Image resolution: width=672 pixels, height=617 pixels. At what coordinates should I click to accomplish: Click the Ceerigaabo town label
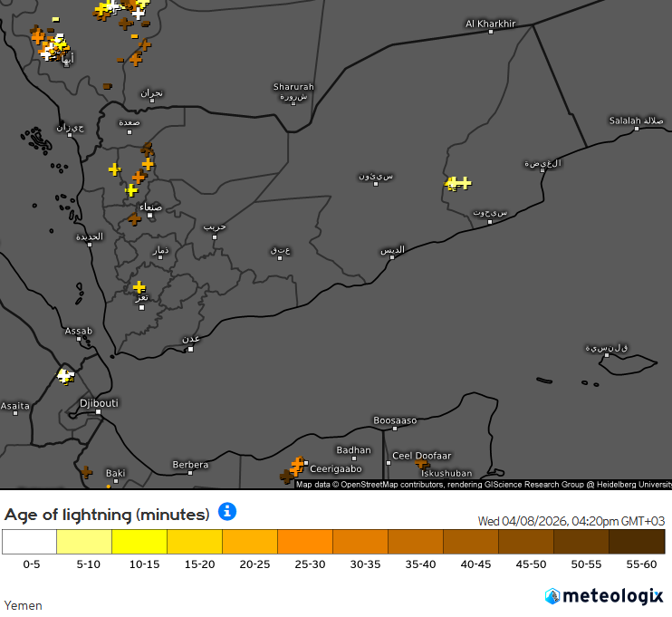(x=336, y=468)
